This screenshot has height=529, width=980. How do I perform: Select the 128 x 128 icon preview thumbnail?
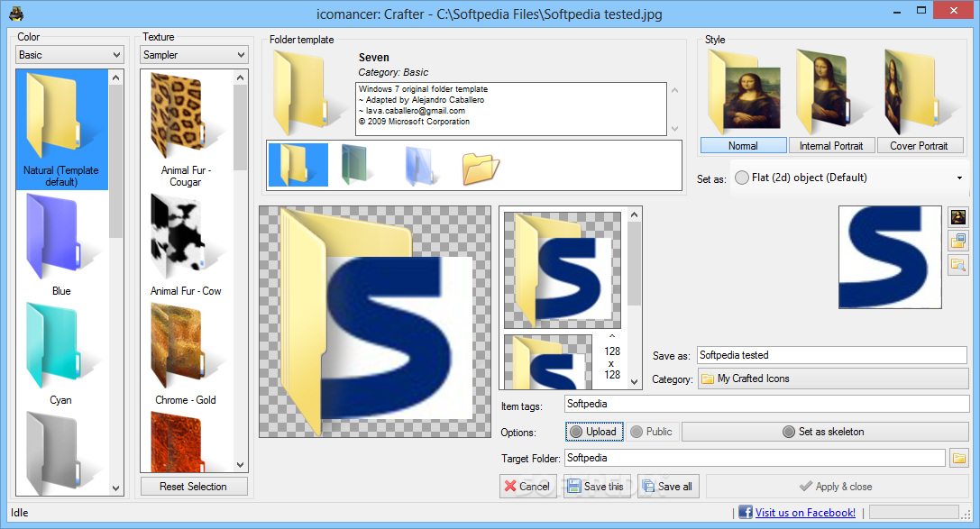[548, 361]
